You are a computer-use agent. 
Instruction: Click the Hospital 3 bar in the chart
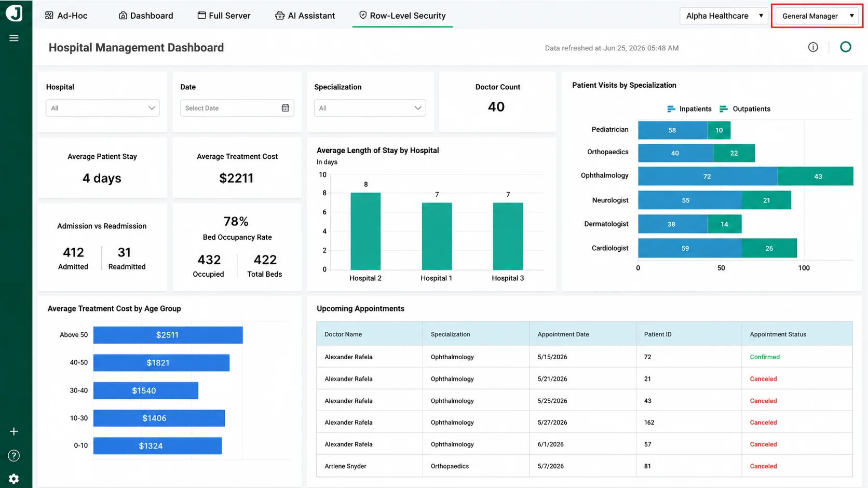click(x=508, y=236)
